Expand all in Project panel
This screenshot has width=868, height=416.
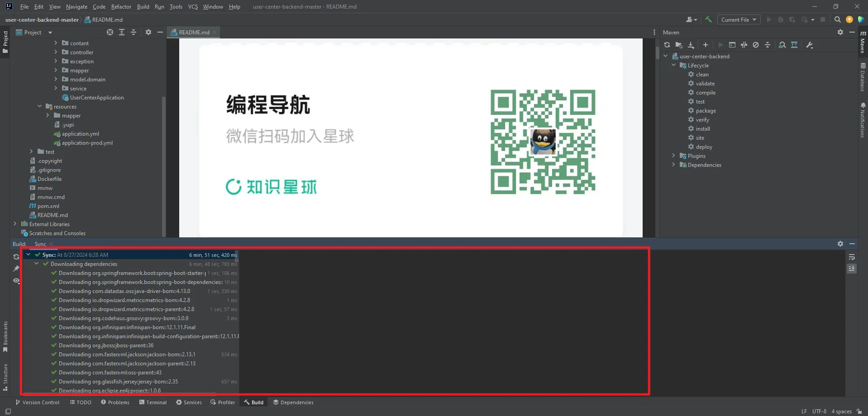(122, 32)
